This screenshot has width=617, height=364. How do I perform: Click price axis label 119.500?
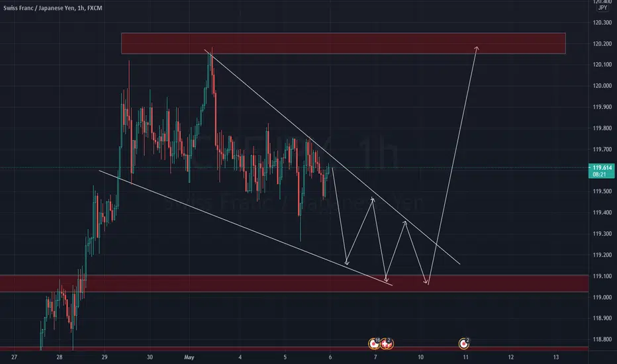[602, 191]
